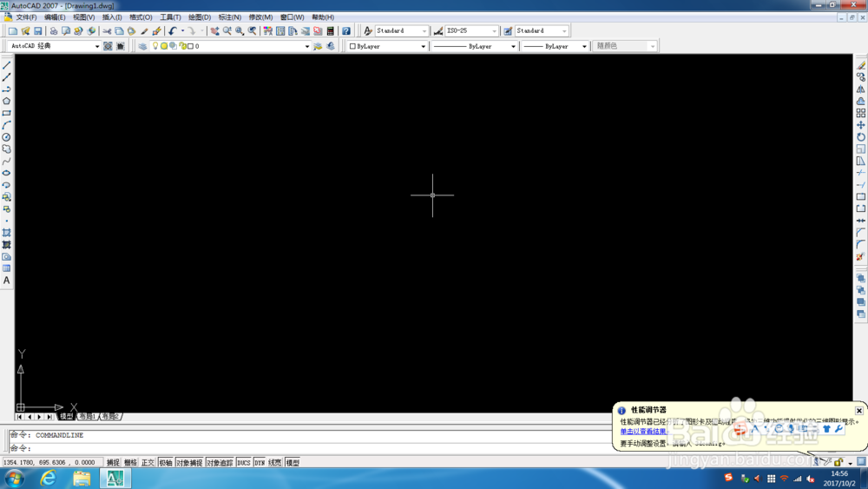The width and height of the screenshot is (868, 489).
Task: Select the Polygon draw tool
Action: pyautogui.click(x=7, y=102)
